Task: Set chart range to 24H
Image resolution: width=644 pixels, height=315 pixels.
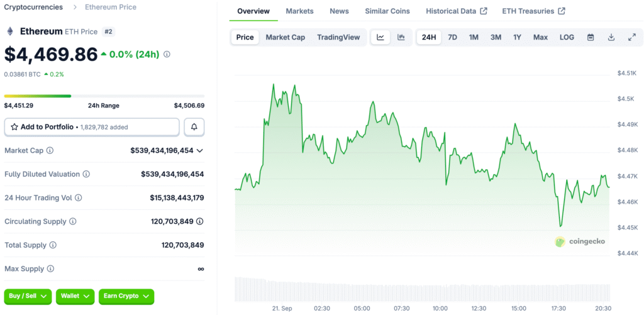Action: tap(429, 37)
